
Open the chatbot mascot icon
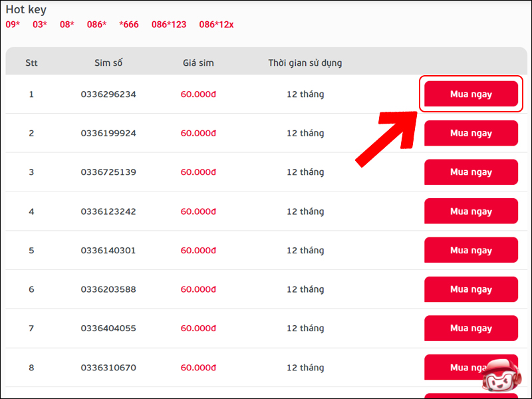503,376
